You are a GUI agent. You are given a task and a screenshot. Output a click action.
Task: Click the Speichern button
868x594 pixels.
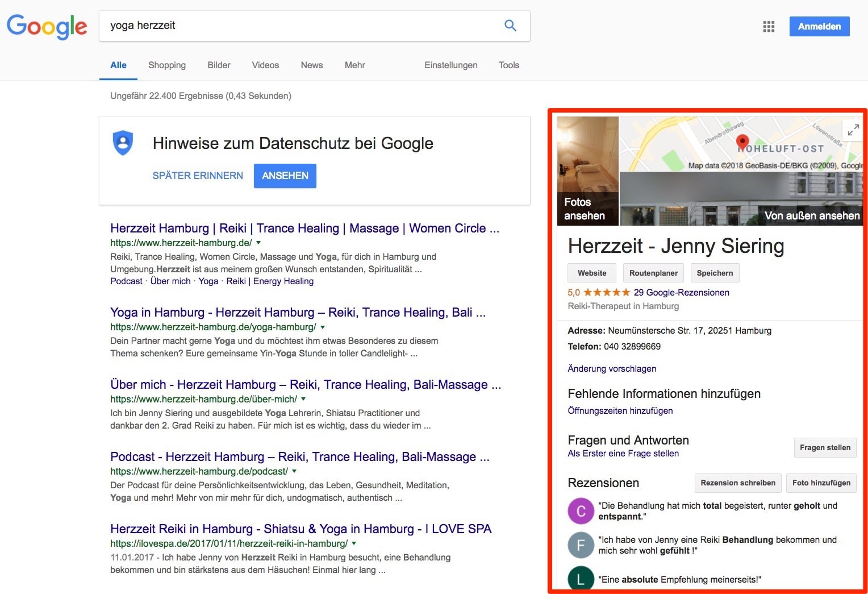[x=715, y=273]
